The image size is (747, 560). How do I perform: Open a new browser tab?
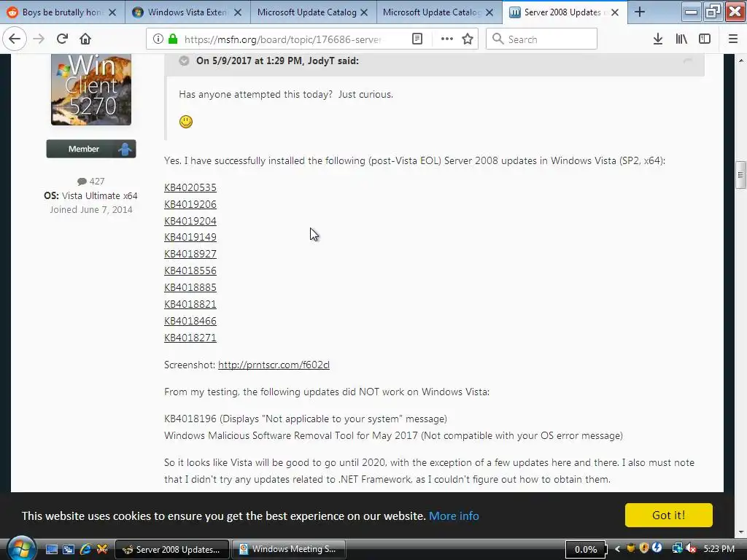point(640,12)
